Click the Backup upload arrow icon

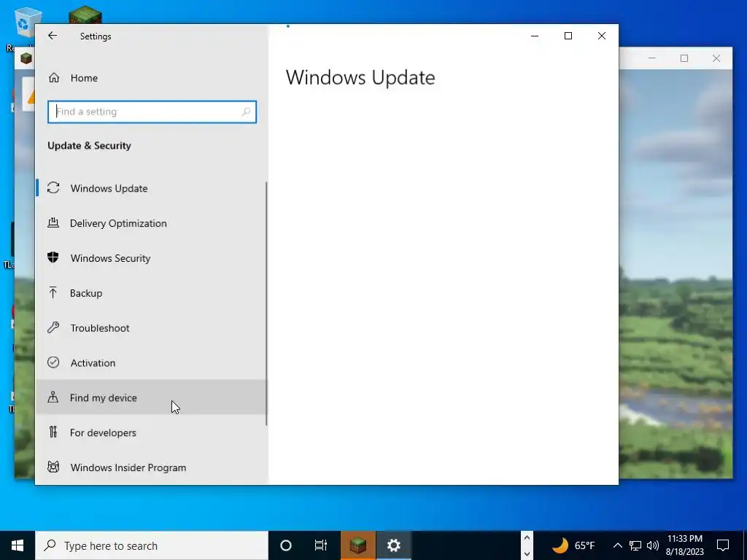(53, 292)
